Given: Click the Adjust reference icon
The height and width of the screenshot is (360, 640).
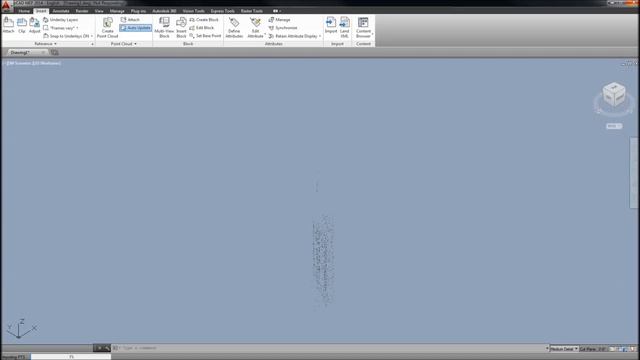Looking at the screenshot, I should pos(35,25).
